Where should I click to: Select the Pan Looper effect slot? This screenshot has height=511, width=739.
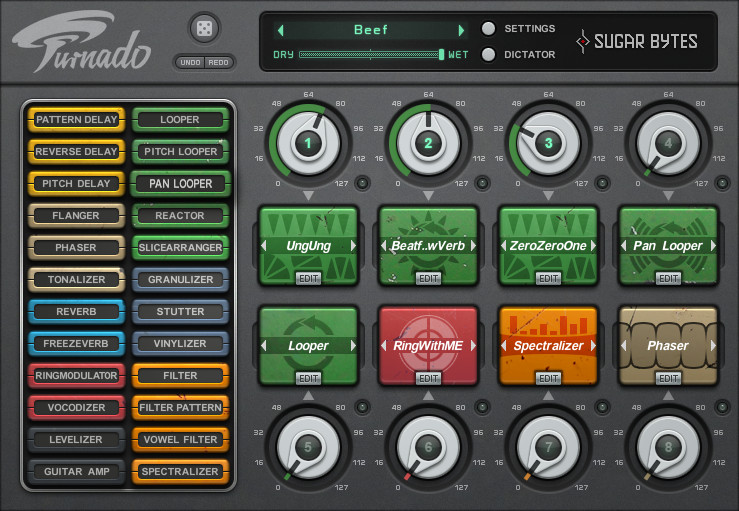pos(668,246)
